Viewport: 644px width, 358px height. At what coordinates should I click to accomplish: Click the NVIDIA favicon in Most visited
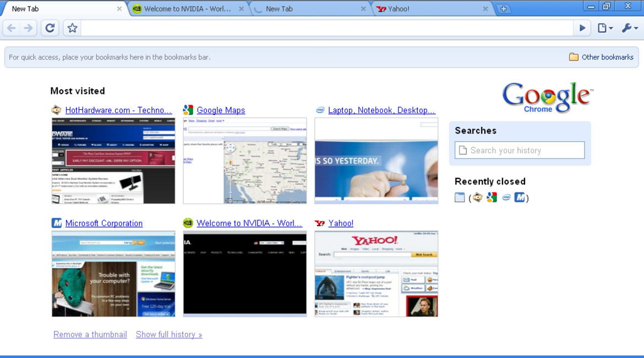tap(188, 223)
